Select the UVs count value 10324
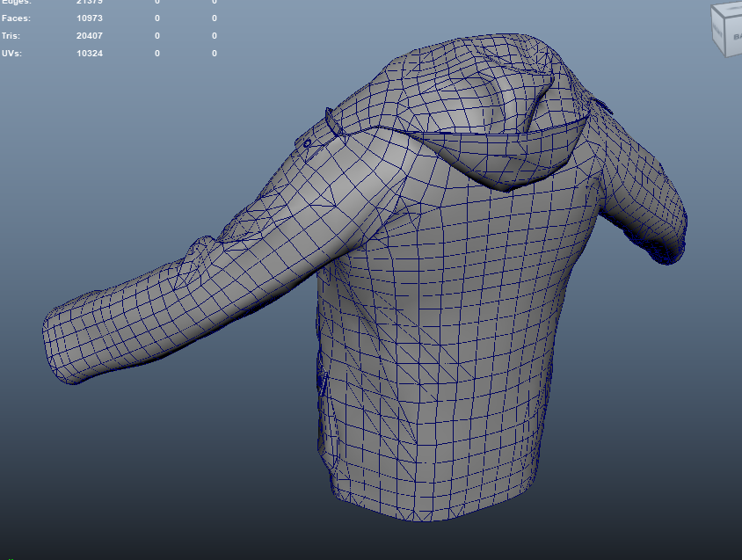Image resolution: width=742 pixels, height=560 pixels. pyautogui.click(x=90, y=53)
